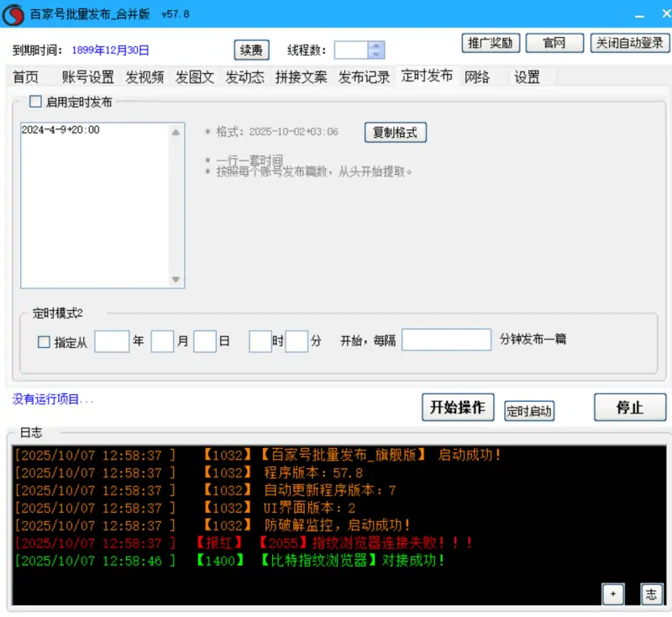Click the small "+" button in log panel
This screenshot has width=672, height=617.
coord(612,593)
